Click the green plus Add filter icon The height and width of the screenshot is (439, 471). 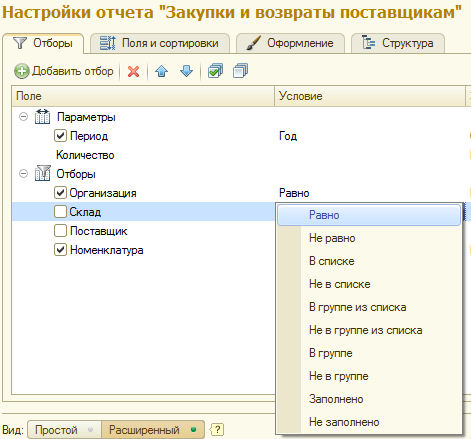[22, 71]
